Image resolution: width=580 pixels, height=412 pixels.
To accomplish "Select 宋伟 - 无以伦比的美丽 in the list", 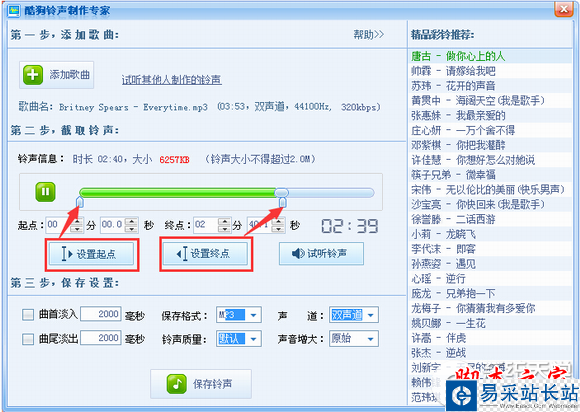I will tap(490, 190).
